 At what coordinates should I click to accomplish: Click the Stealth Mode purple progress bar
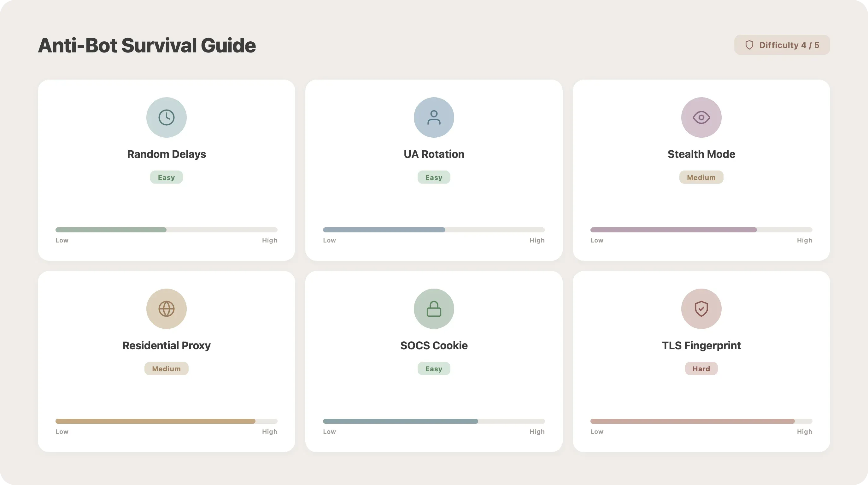[x=673, y=230]
